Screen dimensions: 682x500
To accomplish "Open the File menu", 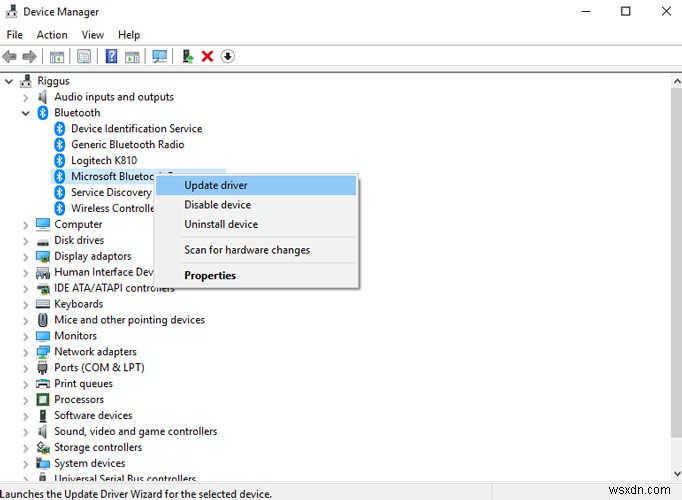I will [14, 35].
